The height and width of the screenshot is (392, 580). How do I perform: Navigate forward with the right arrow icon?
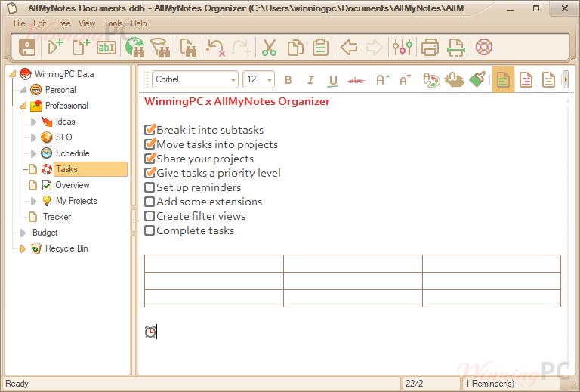tap(374, 48)
